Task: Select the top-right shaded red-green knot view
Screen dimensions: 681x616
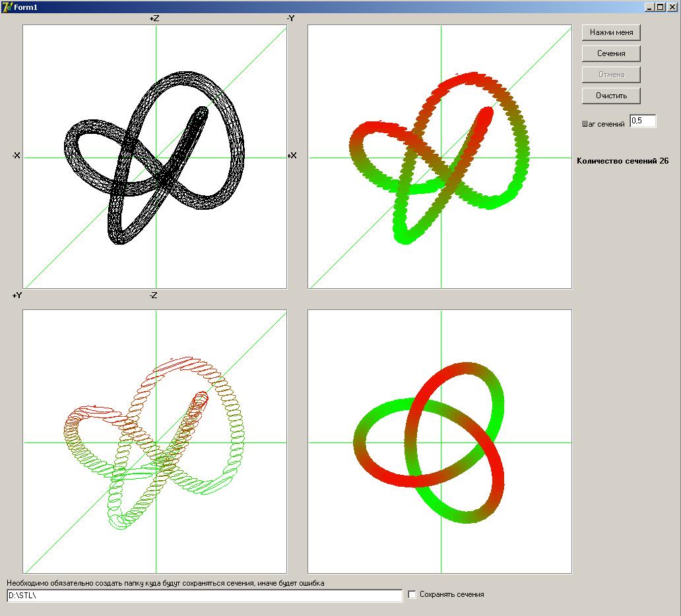Action: click(x=440, y=157)
